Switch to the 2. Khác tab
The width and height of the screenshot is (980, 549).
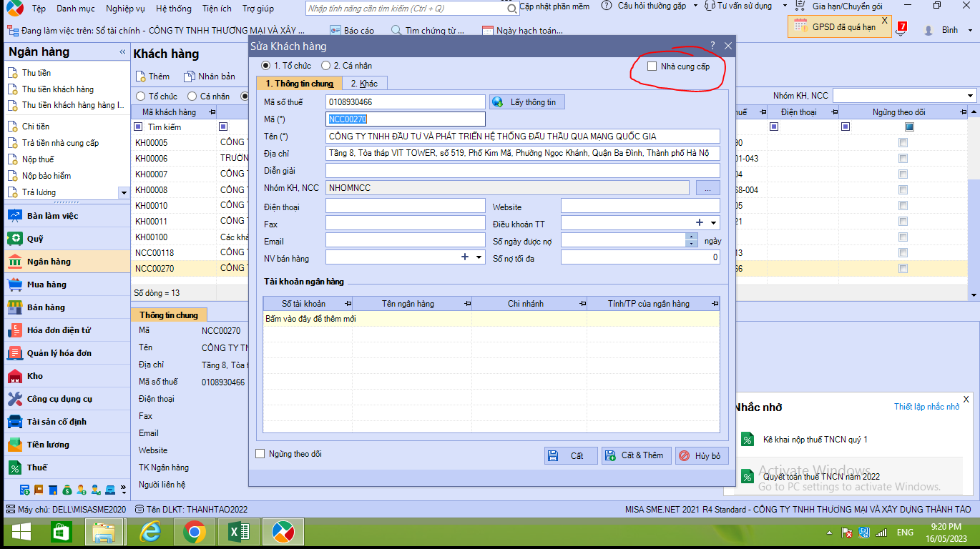364,83
